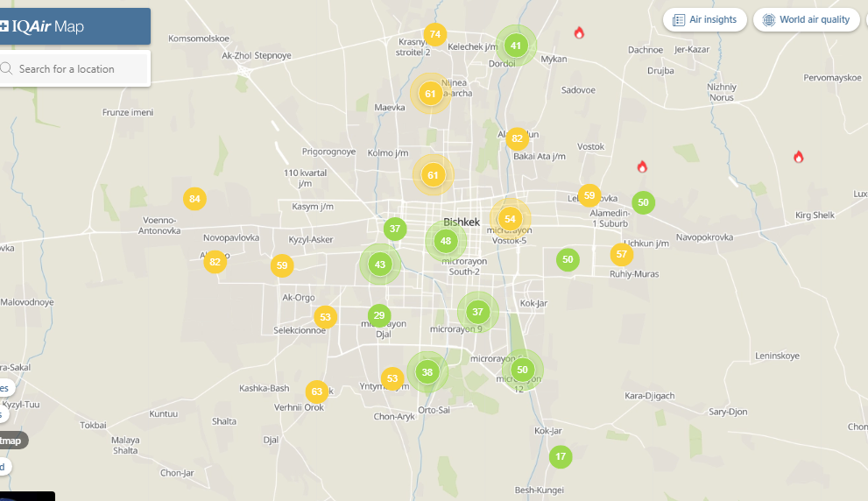Open the 61 marker below Kolmo j/m
Viewport: 868px width, 501px height.
coord(433,175)
